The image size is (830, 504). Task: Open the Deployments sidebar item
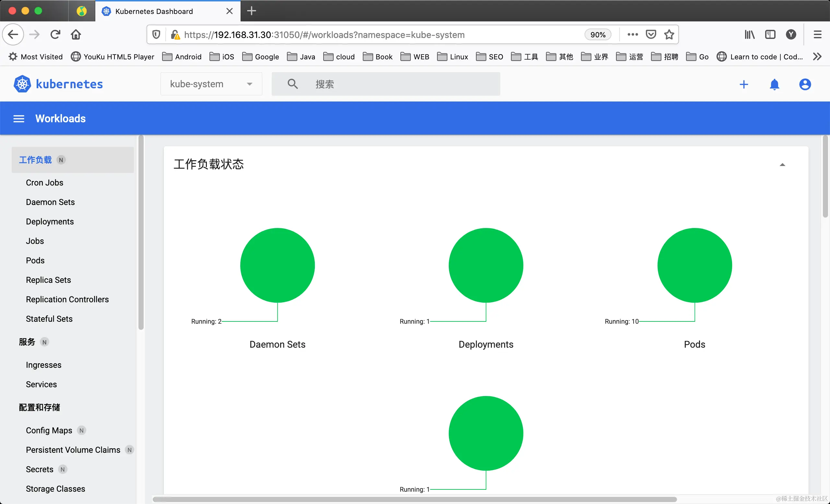[50, 221]
